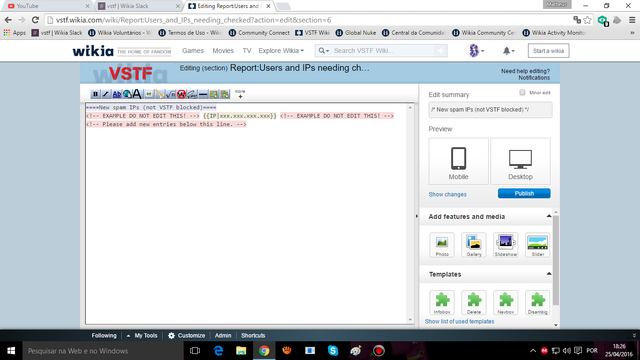Image resolution: width=640 pixels, height=360 pixels.
Task: Open Games navigation item
Action: 193,51
